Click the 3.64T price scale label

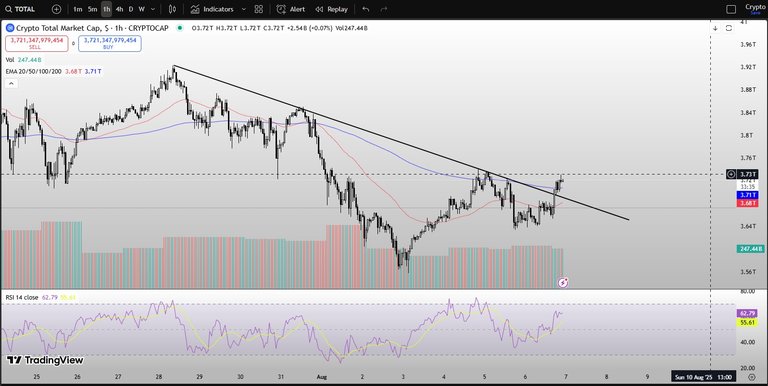(748, 226)
